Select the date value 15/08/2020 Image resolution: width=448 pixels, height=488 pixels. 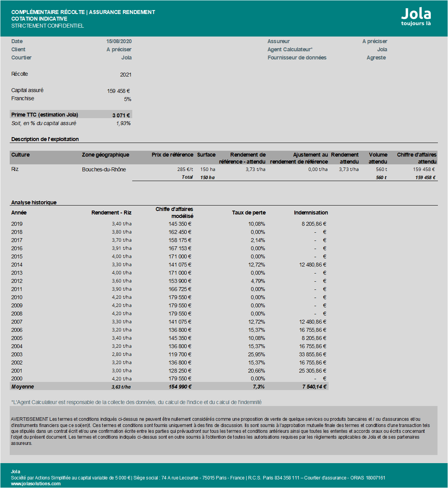click(119, 41)
